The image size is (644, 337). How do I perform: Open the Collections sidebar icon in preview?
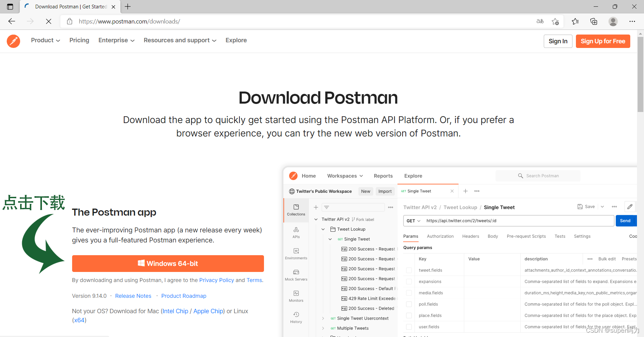pyautogui.click(x=296, y=210)
